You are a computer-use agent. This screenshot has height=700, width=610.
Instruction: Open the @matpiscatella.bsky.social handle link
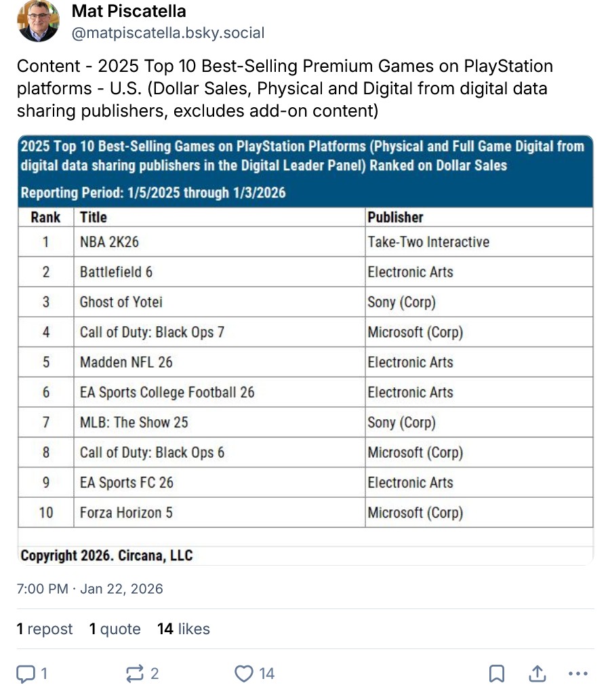coord(167,33)
